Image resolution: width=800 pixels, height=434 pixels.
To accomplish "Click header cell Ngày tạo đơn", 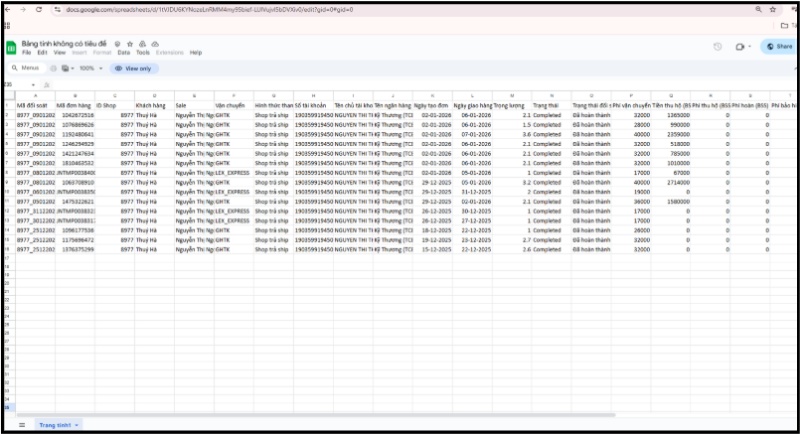I will tap(433, 106).
